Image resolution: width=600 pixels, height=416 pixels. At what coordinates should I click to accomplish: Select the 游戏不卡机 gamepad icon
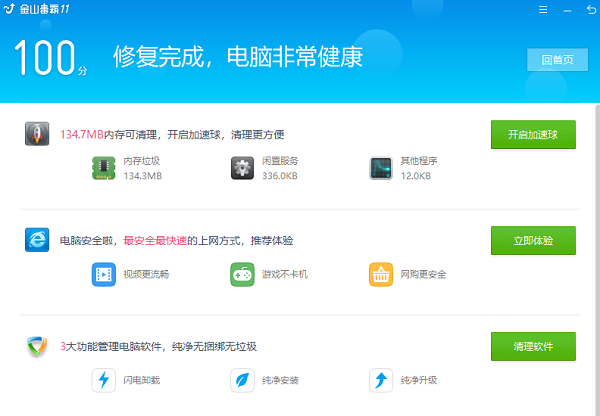pos(242,274)
